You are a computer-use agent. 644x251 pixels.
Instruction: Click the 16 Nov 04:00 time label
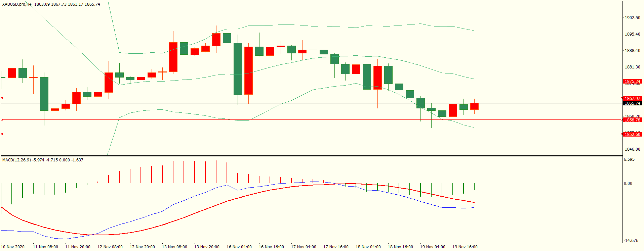tap(239, 247)
